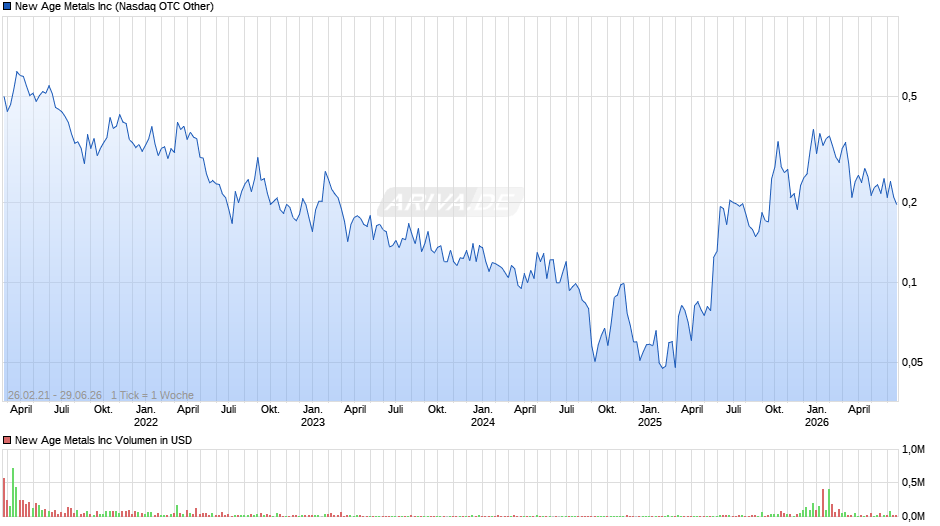Click the Jan. 2025 axis label

[x=649, y=416]
